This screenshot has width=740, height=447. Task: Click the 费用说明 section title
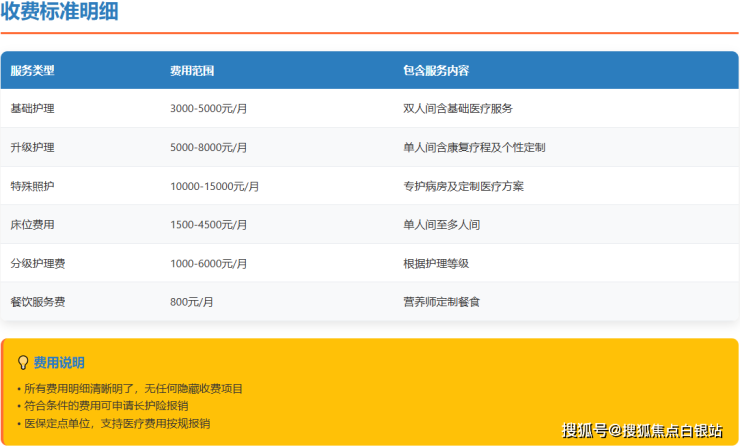[59, 363]
